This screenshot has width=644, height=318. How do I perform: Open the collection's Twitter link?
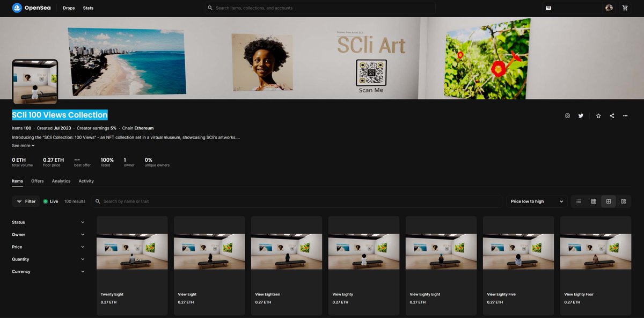click(581, 115)
